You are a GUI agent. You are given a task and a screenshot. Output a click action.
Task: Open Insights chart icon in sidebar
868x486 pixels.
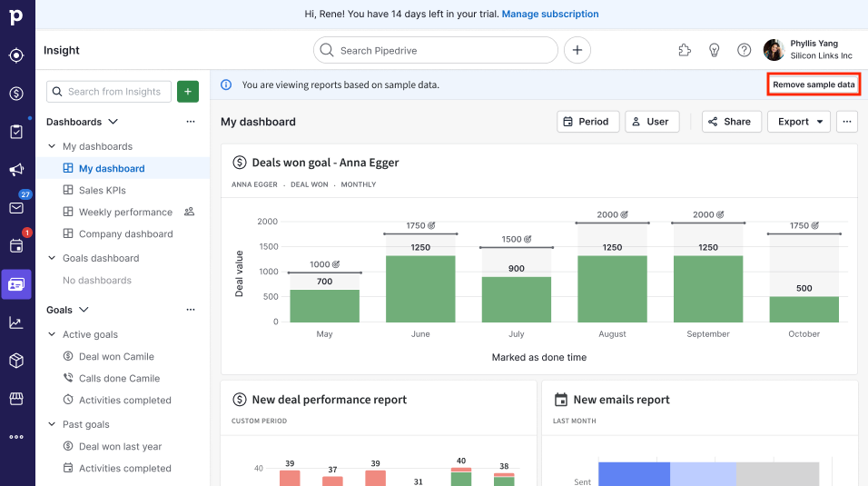click(16, 322)
